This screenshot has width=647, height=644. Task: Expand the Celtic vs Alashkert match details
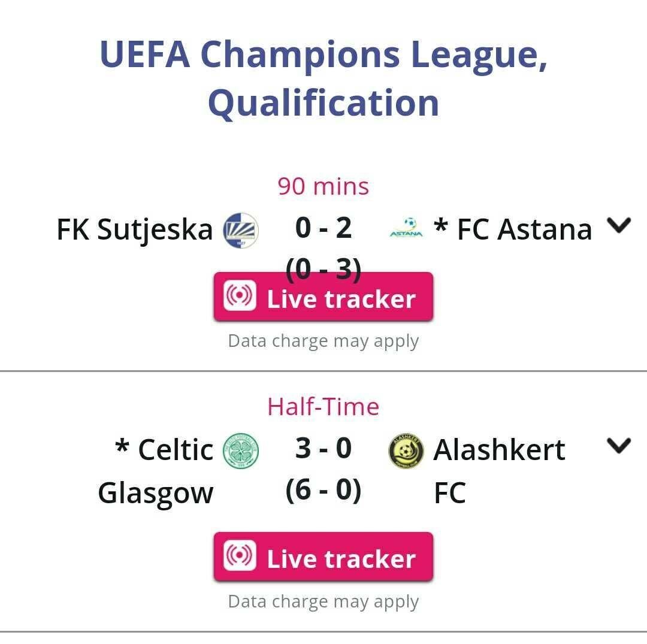click(x=619, y=446)
